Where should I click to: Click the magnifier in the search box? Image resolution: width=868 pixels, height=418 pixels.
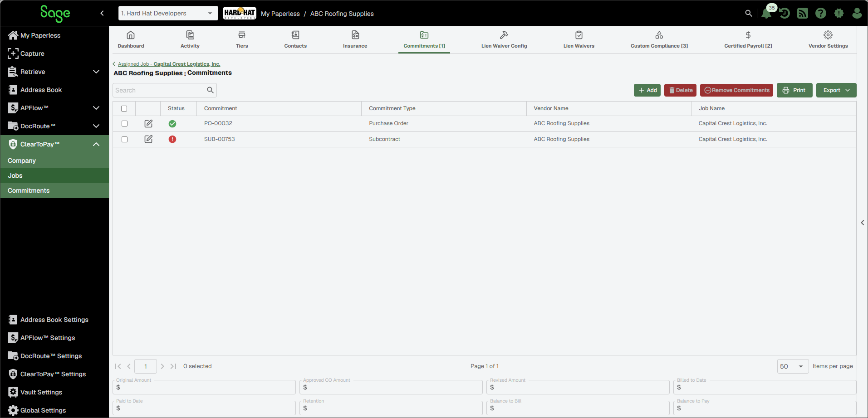(210, 90)
